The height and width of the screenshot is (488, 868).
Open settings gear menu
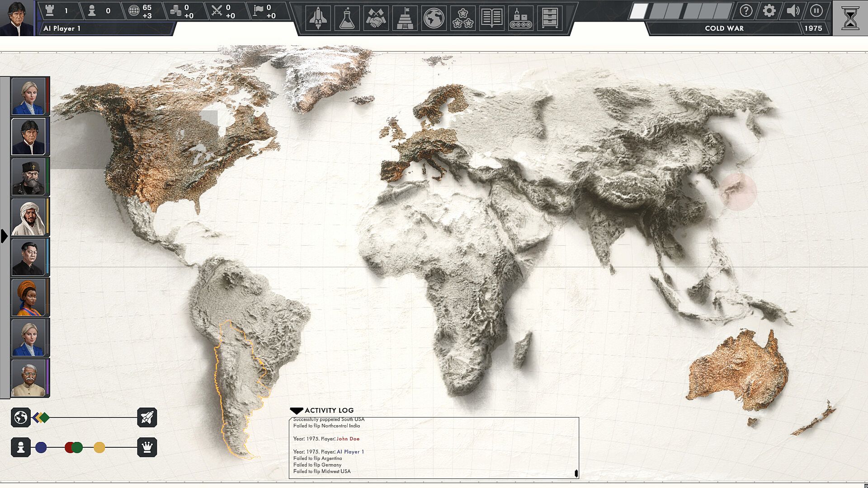click(769, 10)
